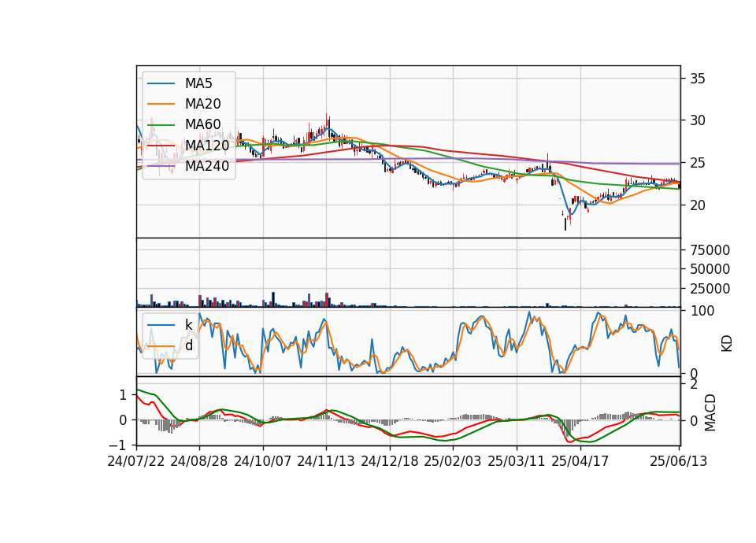Click the 24/12/18 date label

390,461
